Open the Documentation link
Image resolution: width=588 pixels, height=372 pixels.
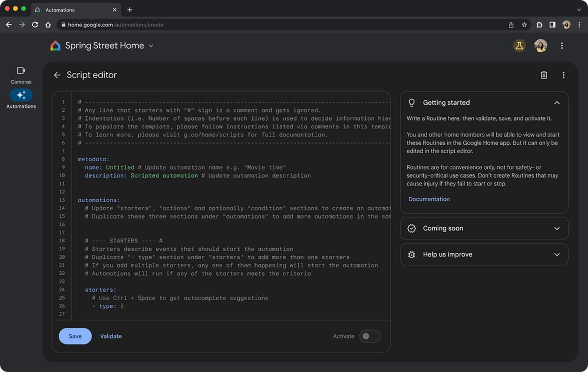(429, 199)
